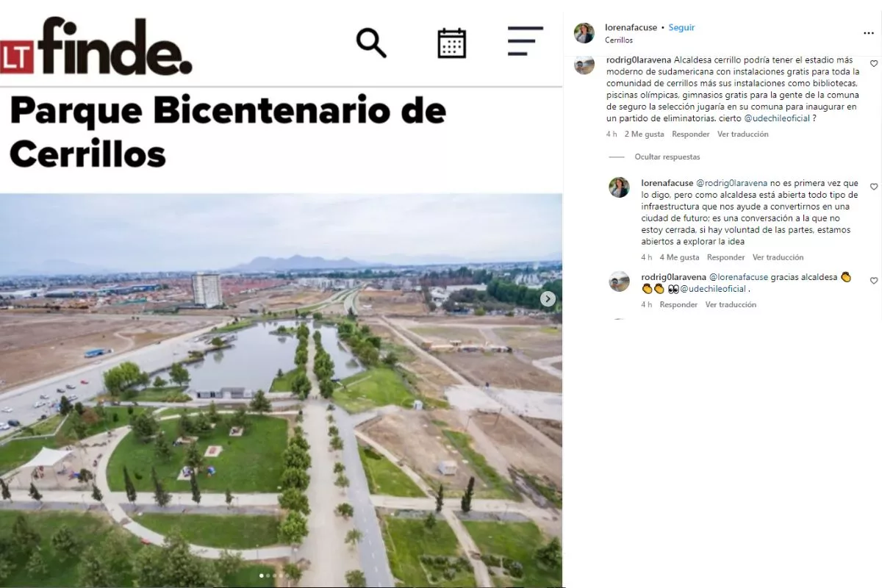This screenshot has height=588, width=882.
Task: Click lorenafacuse profile avatar in post header
Action: tap(584, 33)
